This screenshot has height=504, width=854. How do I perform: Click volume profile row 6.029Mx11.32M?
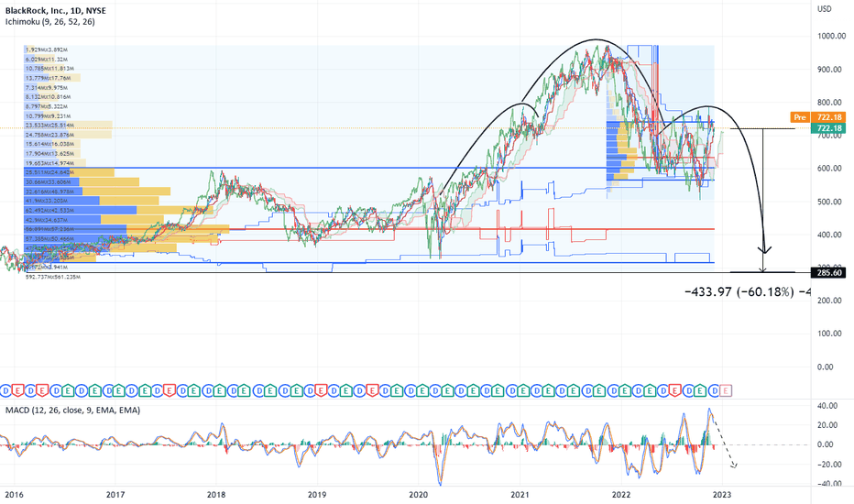tap(47, 59)
